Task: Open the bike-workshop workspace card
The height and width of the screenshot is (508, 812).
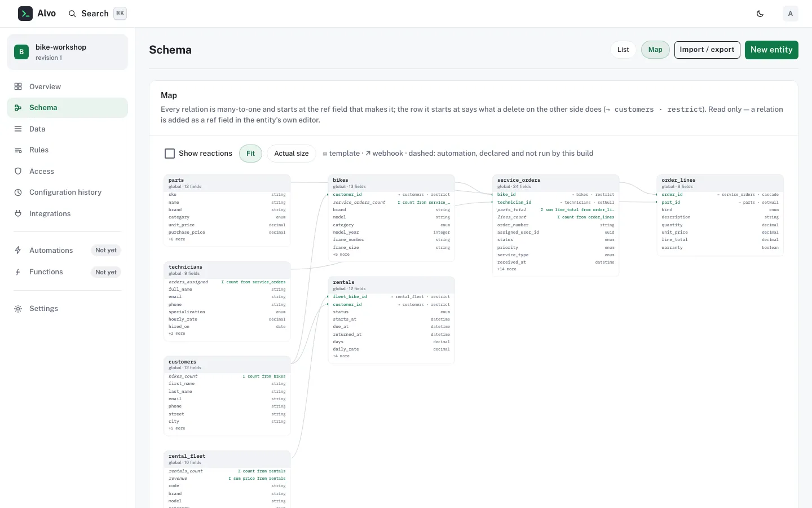Action: pyautogui.click(x=68, y=52)
